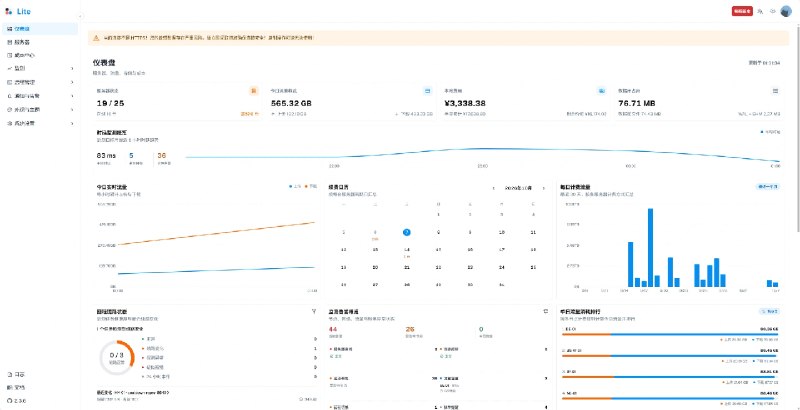The height and width of the screenshot is (410, 800).
Task: Click the 0 / 3 donut chart
Action: click(x=116, y=357)
